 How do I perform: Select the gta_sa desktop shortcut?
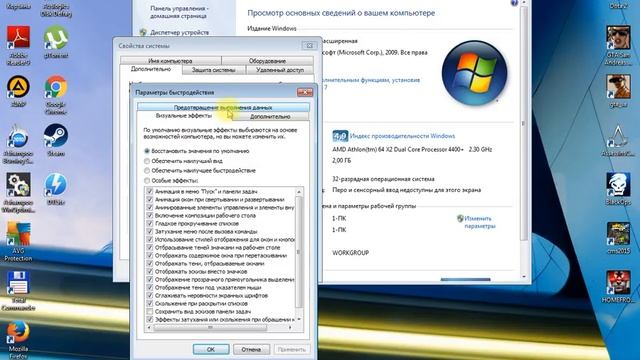tap(618, 91)
